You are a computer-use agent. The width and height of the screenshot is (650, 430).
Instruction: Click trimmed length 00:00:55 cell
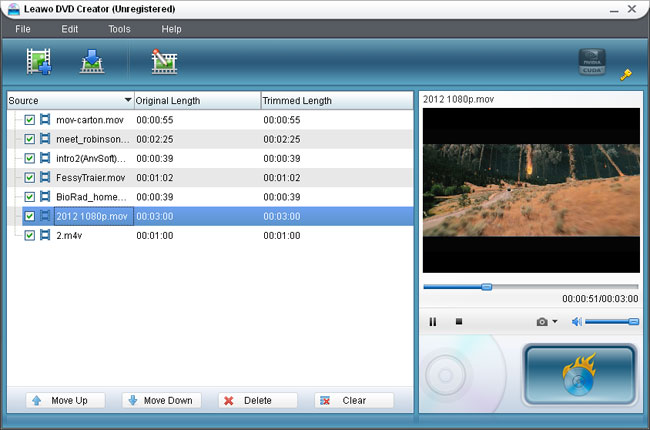[x=282, y=120]
